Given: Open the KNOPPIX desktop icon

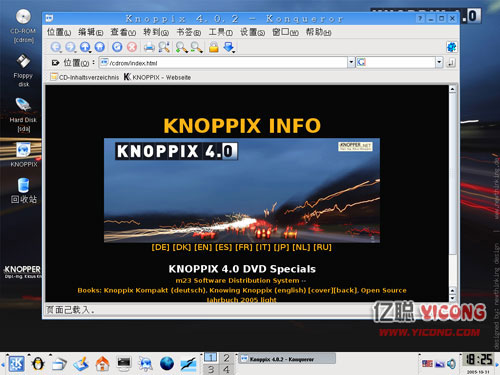Looking at the screenshot, I should point(23,154).
